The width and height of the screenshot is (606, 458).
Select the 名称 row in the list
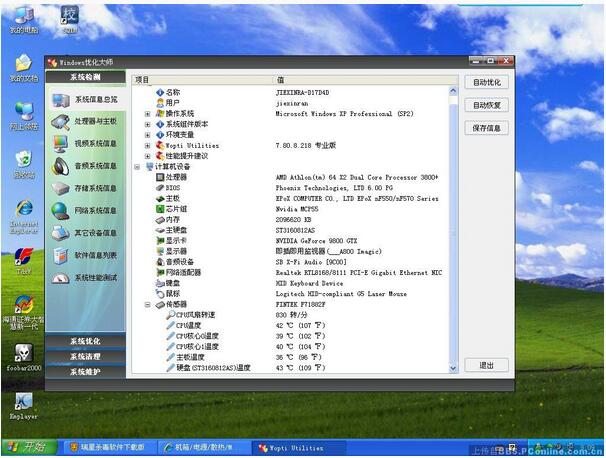(291, 92)
